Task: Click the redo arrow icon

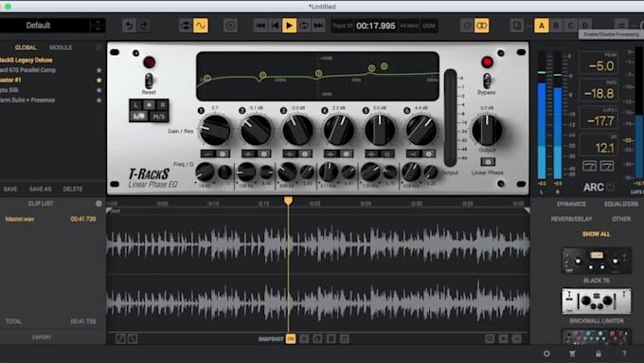Action: point(144,26)
